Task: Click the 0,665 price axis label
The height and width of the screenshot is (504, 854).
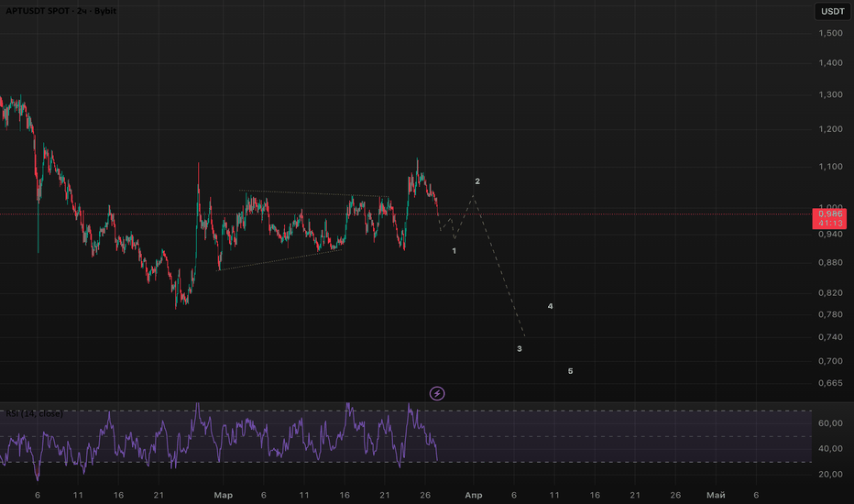Action: pyautogui.click(x=830, y=384)
